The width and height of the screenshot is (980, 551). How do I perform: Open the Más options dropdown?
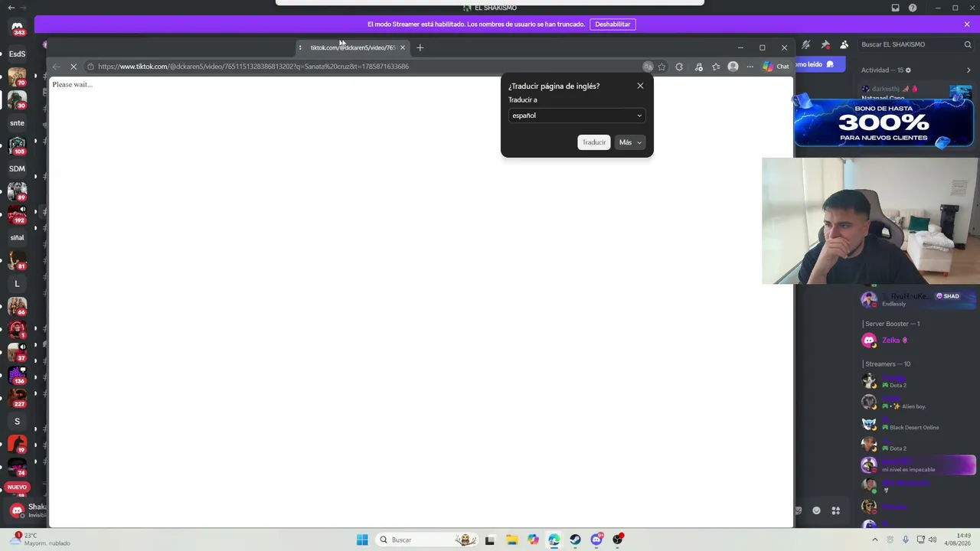630,142
